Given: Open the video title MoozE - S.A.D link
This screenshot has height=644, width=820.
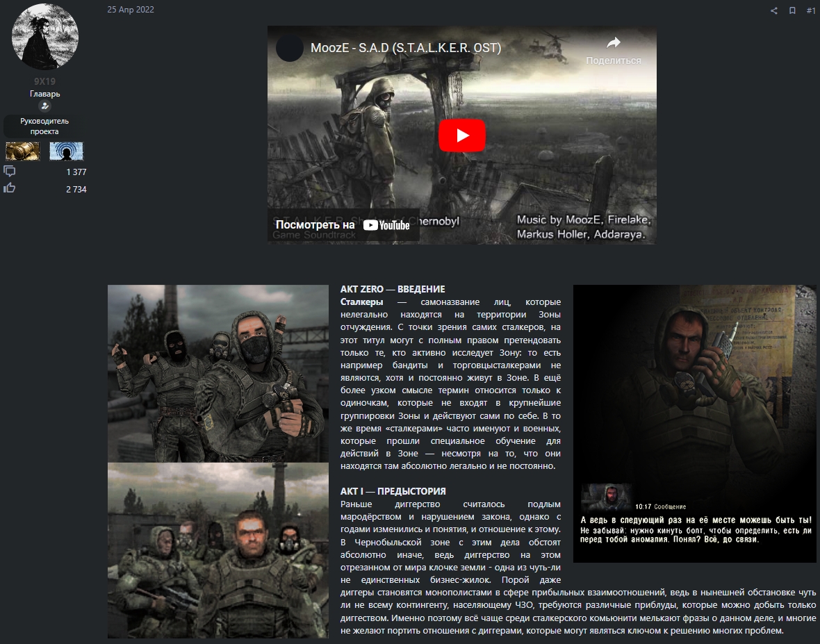Looking at the screenshot, I should click(x=406, y=48).
